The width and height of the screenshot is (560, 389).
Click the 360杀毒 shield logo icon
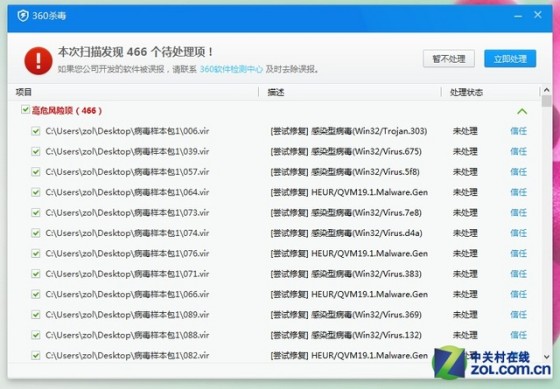coord(23,16)
